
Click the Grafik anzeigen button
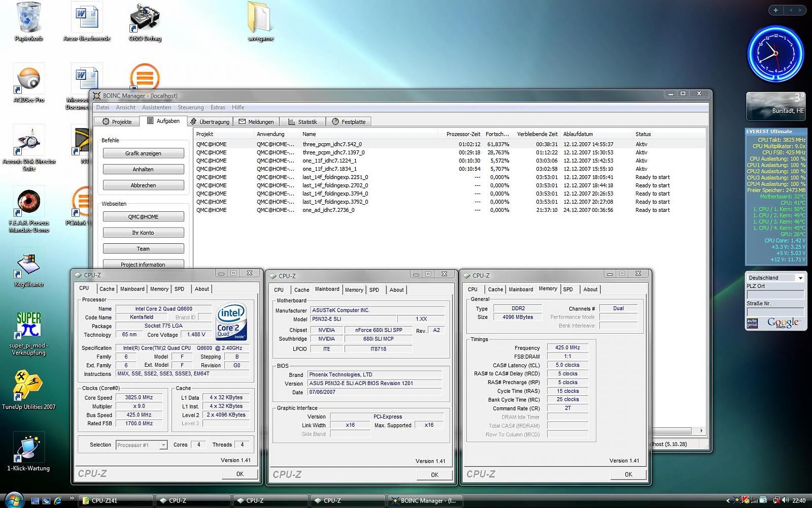tap(143, 153)
